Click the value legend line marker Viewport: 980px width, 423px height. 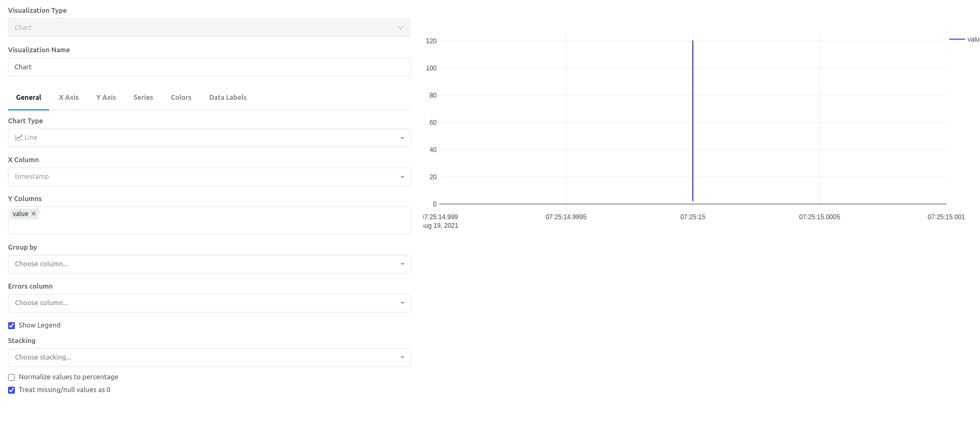click(957, 39)
